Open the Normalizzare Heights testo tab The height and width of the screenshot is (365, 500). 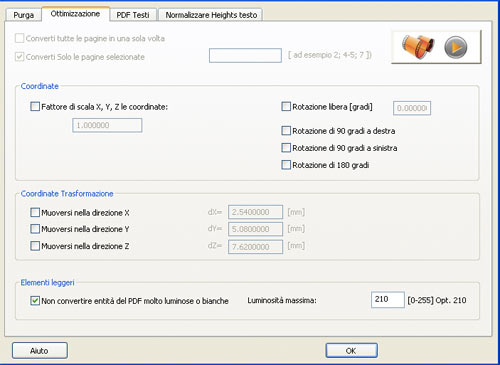(211, 15)
